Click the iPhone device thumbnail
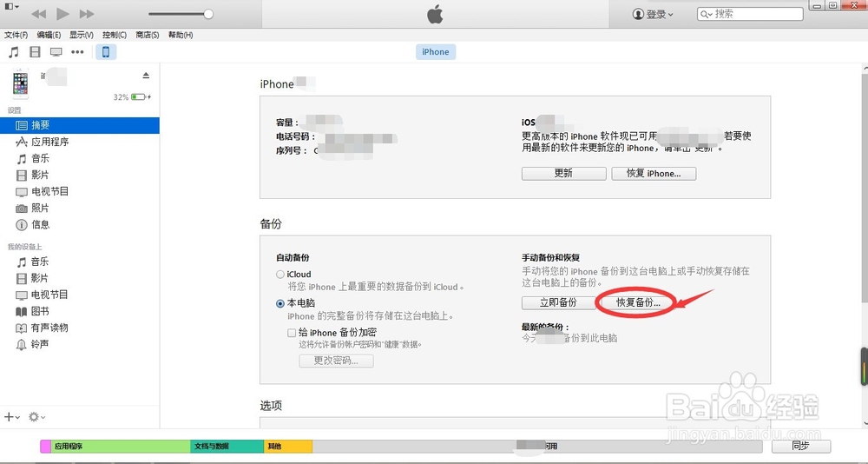 point(21,84)
